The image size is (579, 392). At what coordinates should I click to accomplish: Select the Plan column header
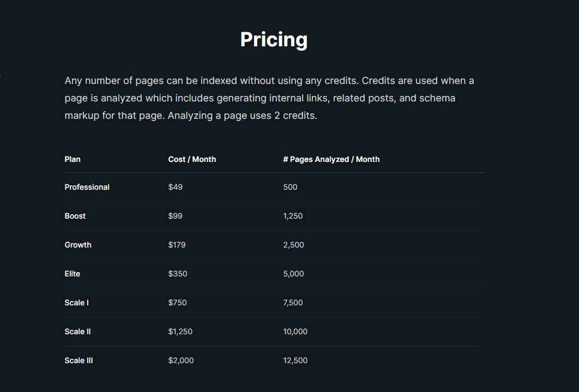pos(73,159)
